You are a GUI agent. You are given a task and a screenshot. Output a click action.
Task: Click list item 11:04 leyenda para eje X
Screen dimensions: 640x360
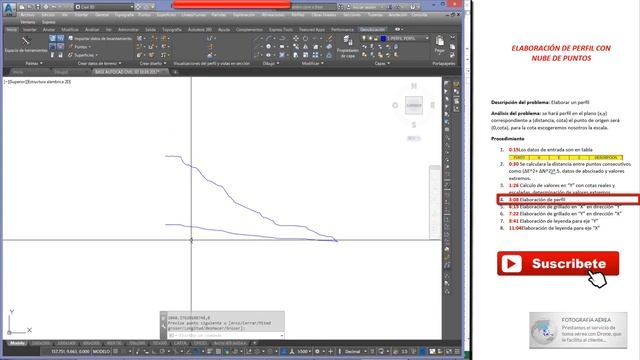554,228
